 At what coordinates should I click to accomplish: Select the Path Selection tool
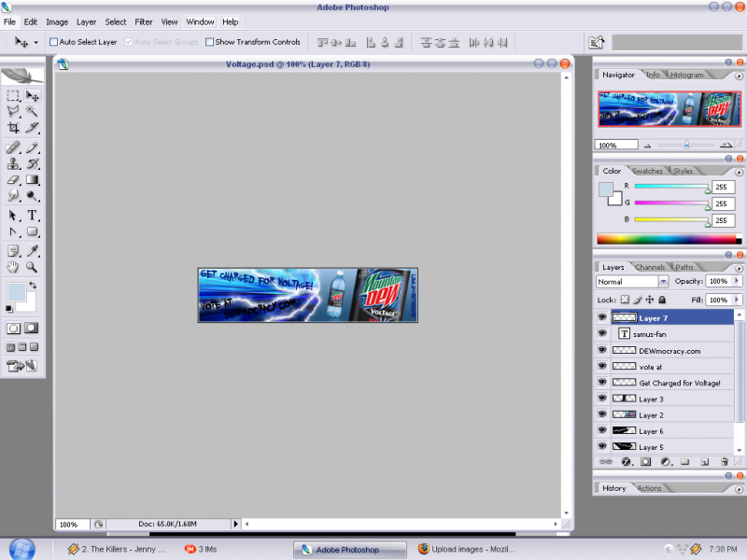13,216
